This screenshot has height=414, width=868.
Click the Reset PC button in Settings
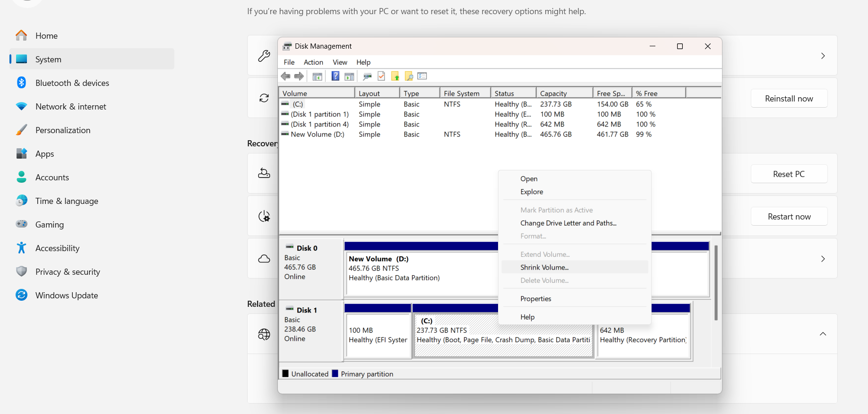[x=789, y=174]
